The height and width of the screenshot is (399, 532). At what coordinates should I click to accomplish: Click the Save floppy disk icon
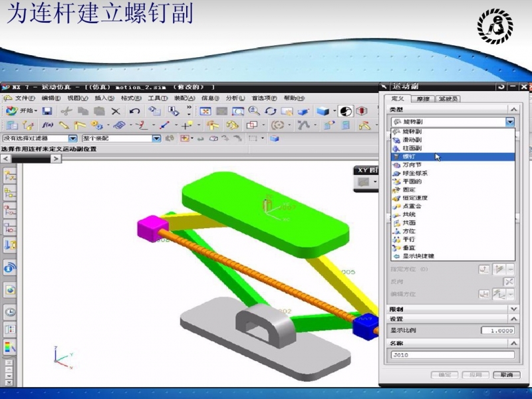(x=47, y=111)
